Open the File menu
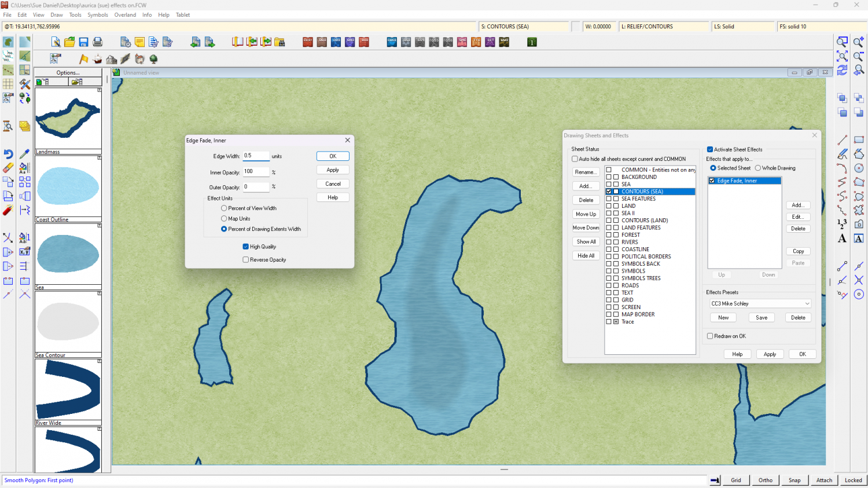This screenshot has width=868, height=488. coord(7,15)
